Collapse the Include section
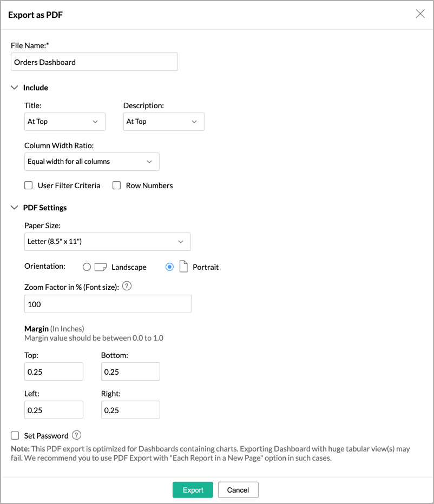This screenshot has height=504, width=434. tap(14, 87)
